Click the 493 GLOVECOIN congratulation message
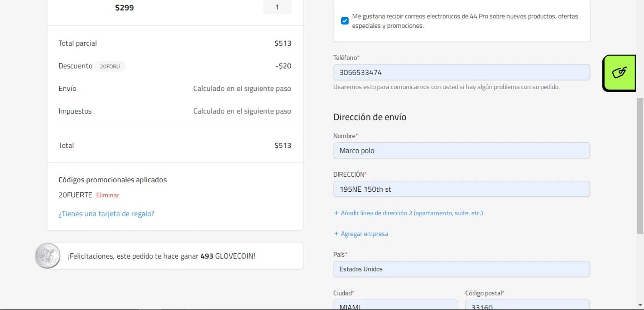This screenshot has width=644, height=310. pyautogui.click(x=161, y=256)
